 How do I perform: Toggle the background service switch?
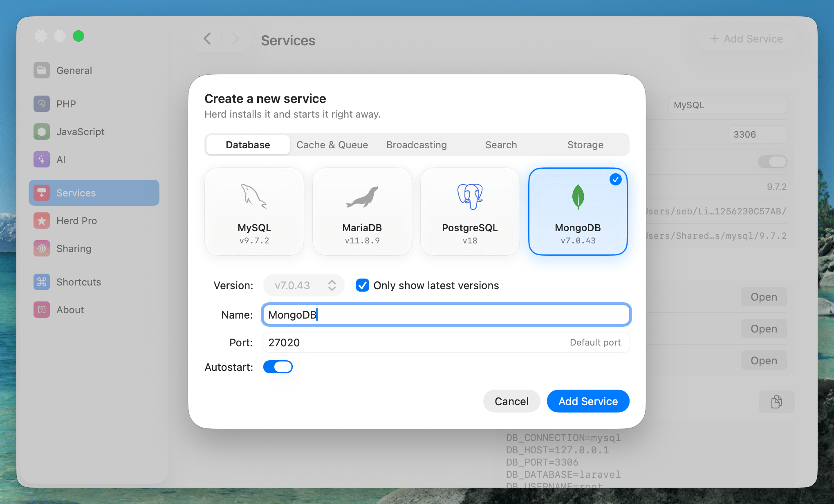[773, 162]
